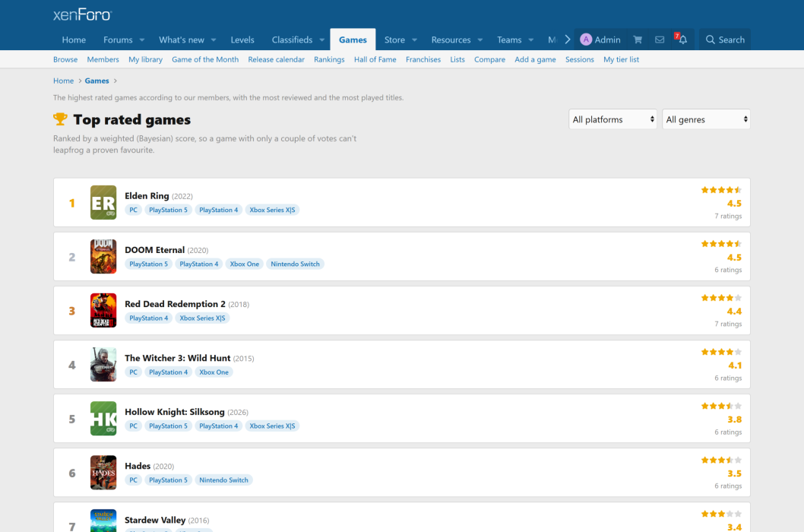The width and height of the screenshot is (804, 532).
Task: Open Hollow Knight: Silksong cover thumbnail
Action: tap(103, 418)
